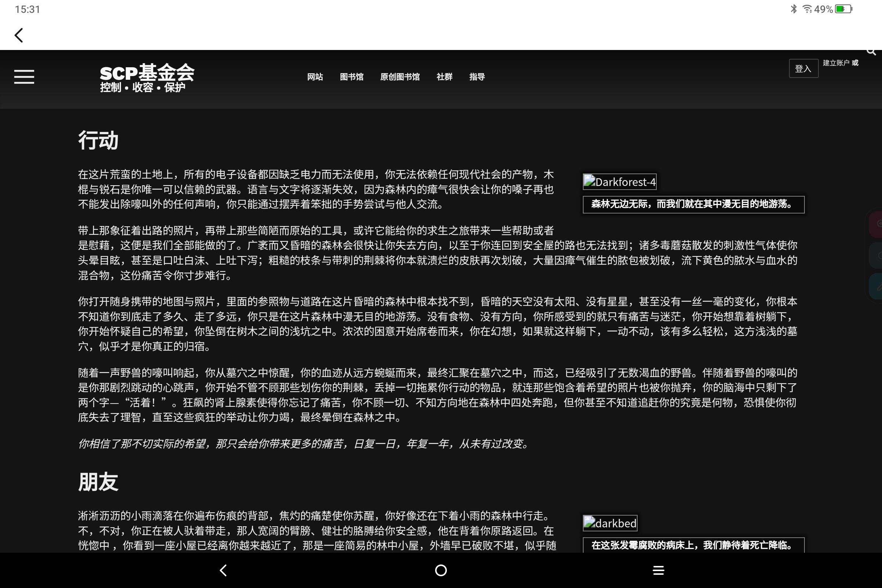The image size is (882, 588).
Task: Click the 登入 login button
Action: click(x=803, y=69)
